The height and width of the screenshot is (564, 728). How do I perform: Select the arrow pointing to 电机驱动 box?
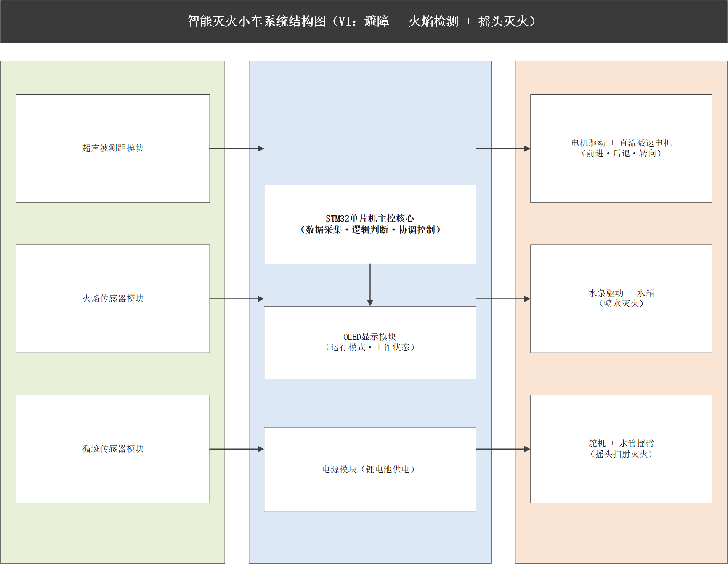[x=503, y=148]
